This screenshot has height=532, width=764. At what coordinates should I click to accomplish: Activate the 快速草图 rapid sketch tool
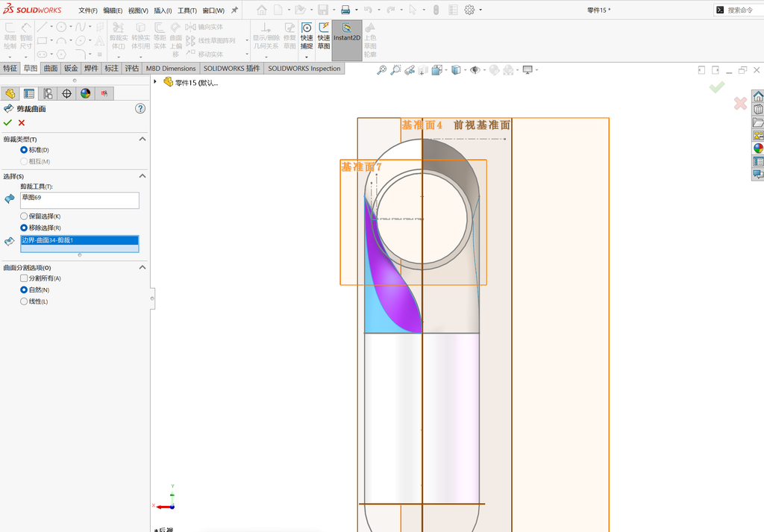(324, 36)
